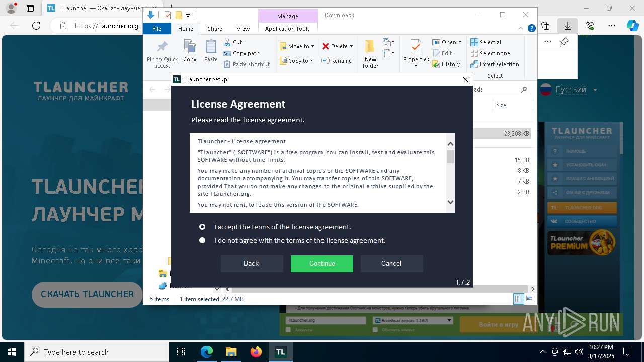Open File Explorer from taskbar

point(231,352)
